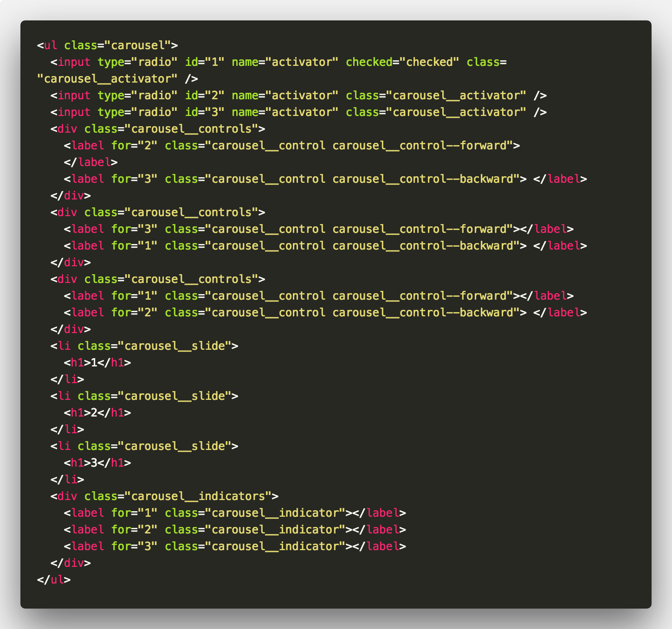Click the id="3" radio input attribute
This screenshot has height=629, width=672.
(205, 112)
